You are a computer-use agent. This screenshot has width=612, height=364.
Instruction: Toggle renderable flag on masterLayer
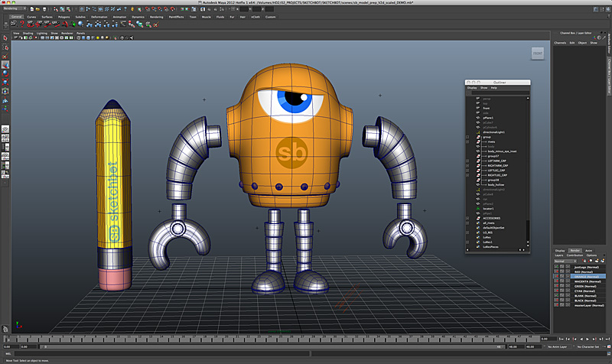pos(557,306)
